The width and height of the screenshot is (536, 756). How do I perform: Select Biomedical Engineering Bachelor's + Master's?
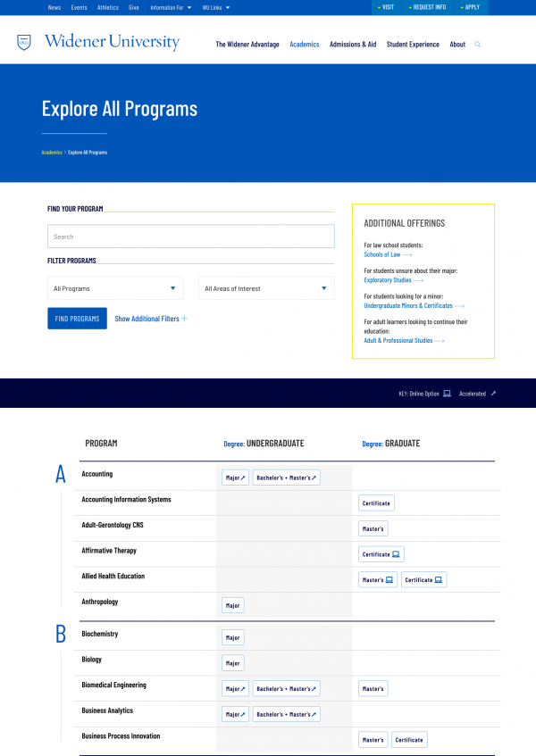point(286,688)
